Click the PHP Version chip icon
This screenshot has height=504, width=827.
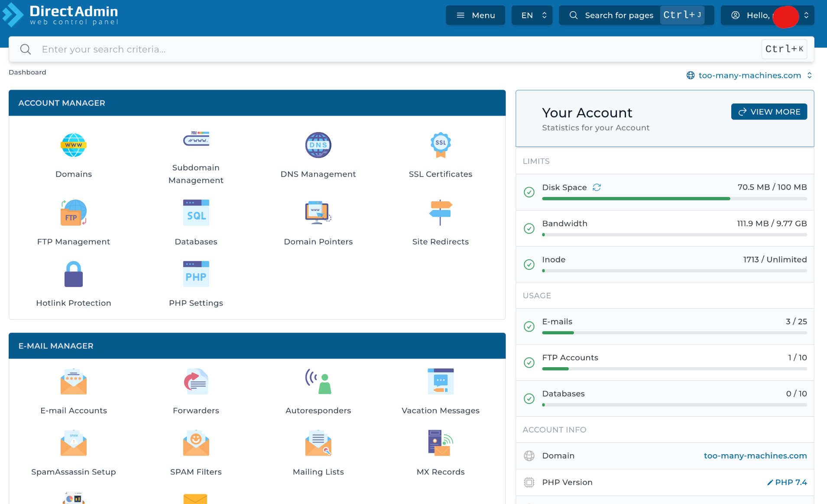[529, 482]
